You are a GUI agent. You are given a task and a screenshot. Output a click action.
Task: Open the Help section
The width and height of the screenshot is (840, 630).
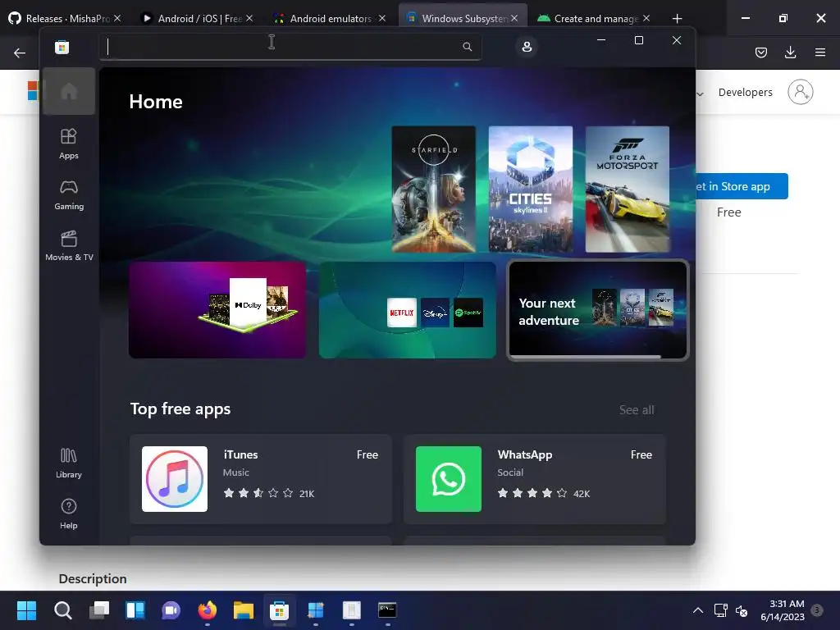(x=69, y=514)
